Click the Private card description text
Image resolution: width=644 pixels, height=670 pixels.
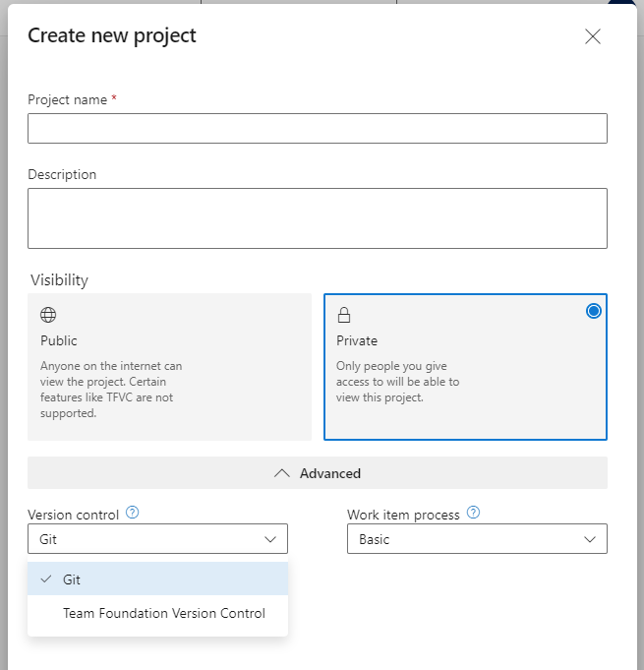(397, 382)
